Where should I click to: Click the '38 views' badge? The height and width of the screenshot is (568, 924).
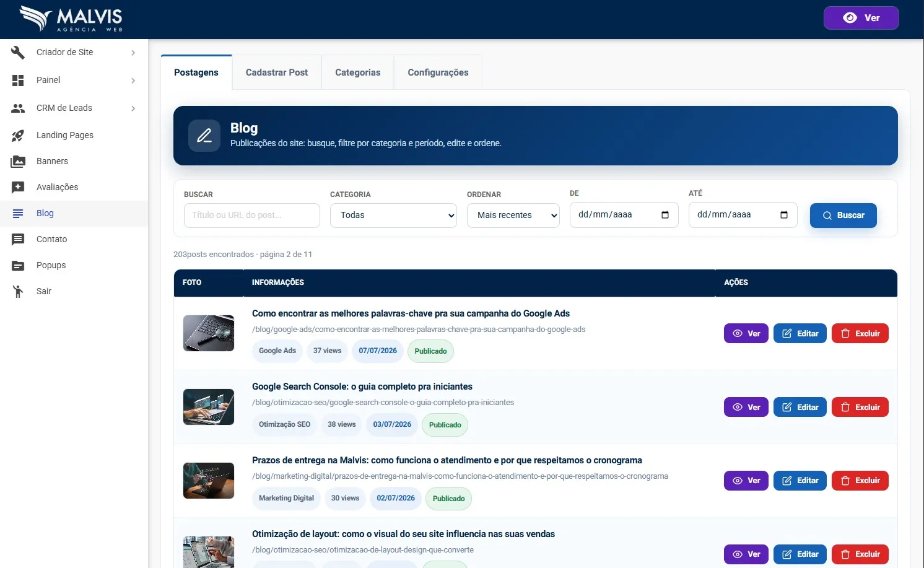342,425
